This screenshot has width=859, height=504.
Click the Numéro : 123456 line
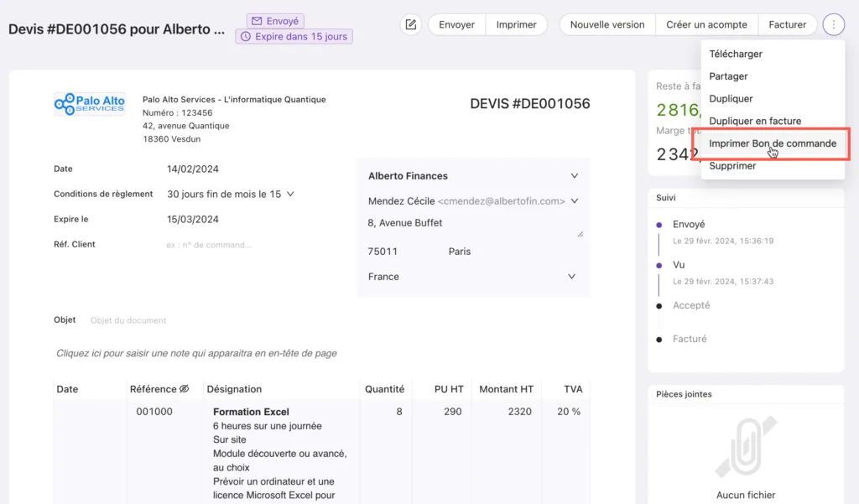(x=178, y=112)
